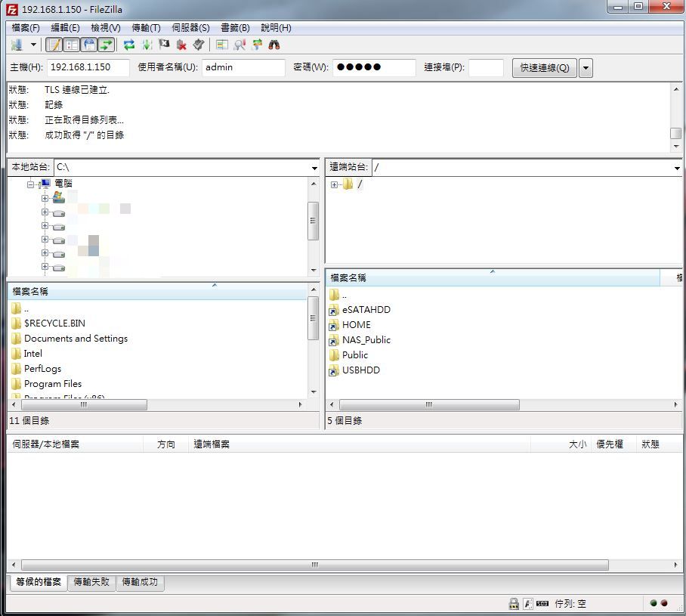This screenshot has height=616, width=686.
Task: Toggle remote directory tree display
Action: tap(89, 45)
